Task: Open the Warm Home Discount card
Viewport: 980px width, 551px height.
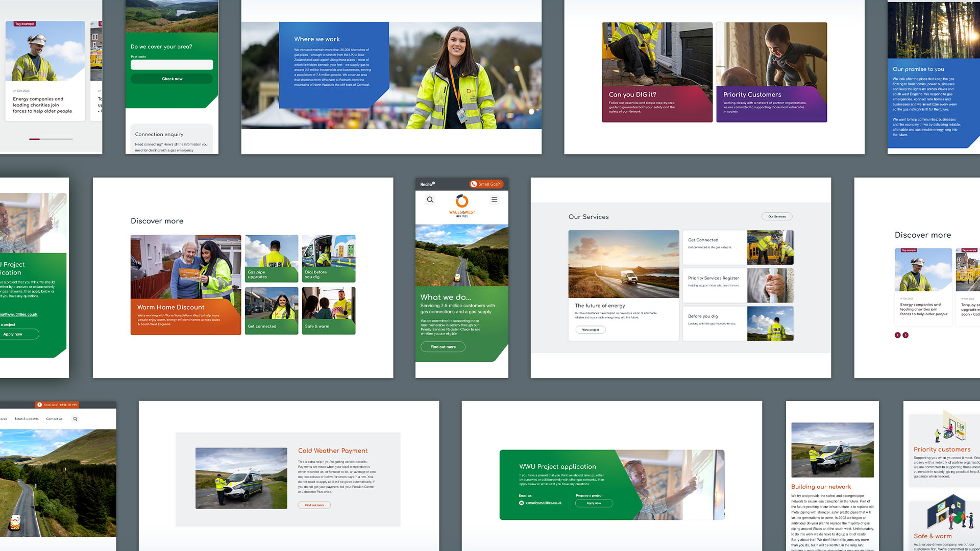Action: coord(186,285)
